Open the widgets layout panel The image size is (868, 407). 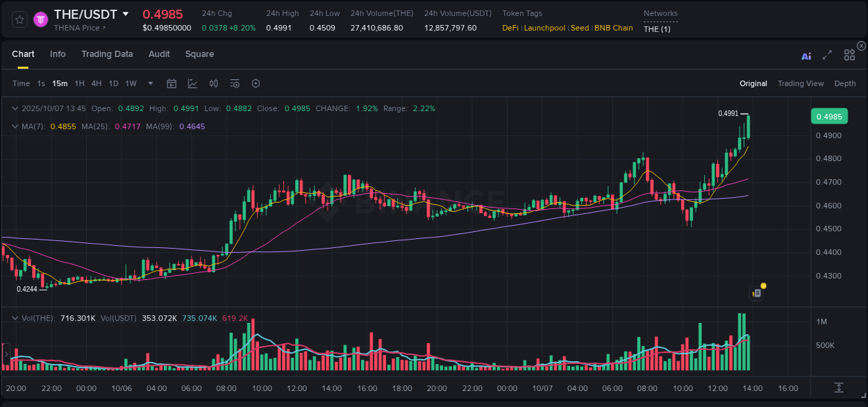point(849,56)
